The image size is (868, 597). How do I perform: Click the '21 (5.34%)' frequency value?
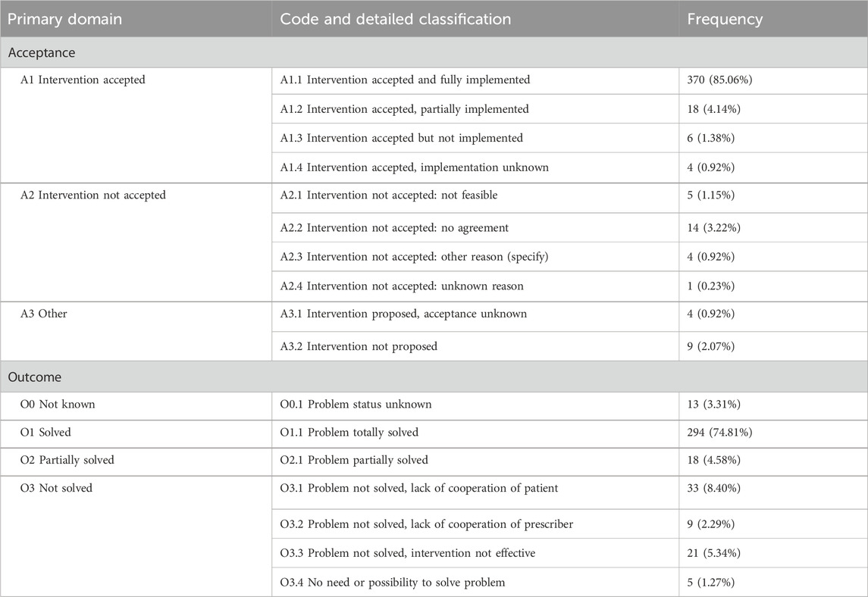coord(713,553)
